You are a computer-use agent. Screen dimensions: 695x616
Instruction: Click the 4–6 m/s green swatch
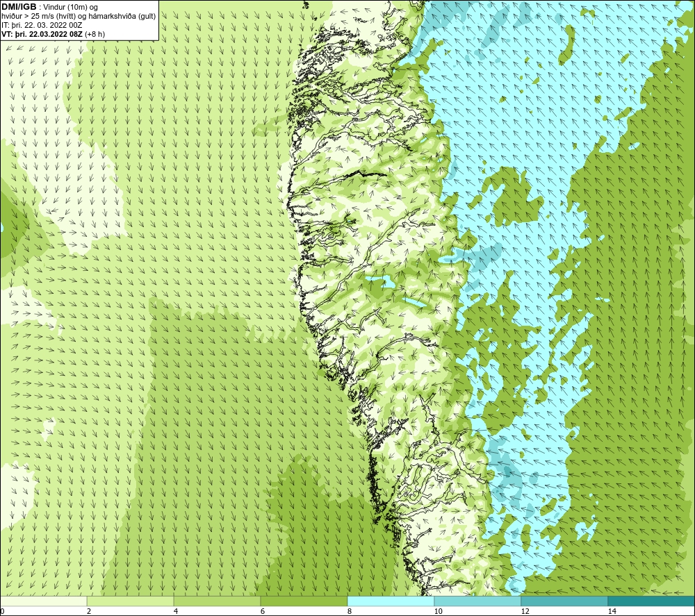(x=217, y=601)
